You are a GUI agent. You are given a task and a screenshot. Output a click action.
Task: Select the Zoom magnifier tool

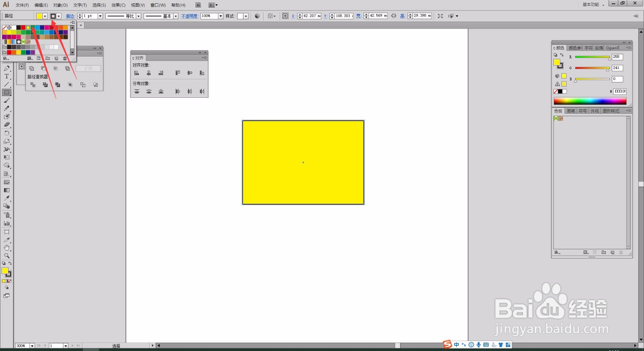point(7,256)
